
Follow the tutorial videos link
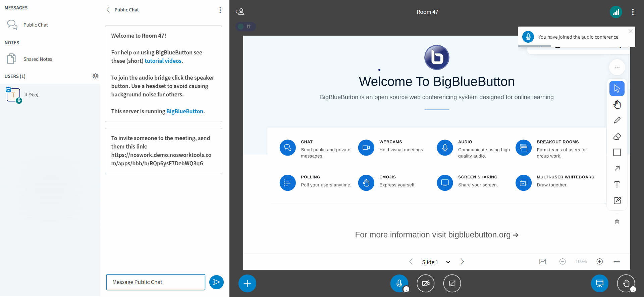click(x=163, y=61)
